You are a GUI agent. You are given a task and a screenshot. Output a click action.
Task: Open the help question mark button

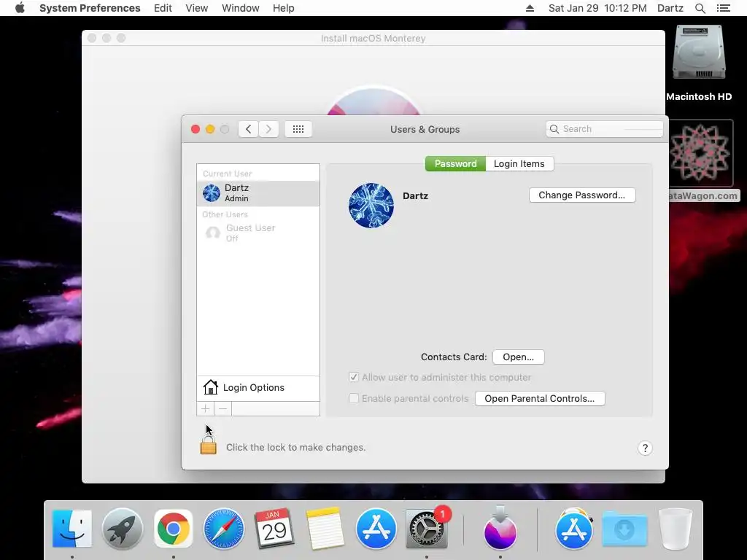click(x=645, y=448)
